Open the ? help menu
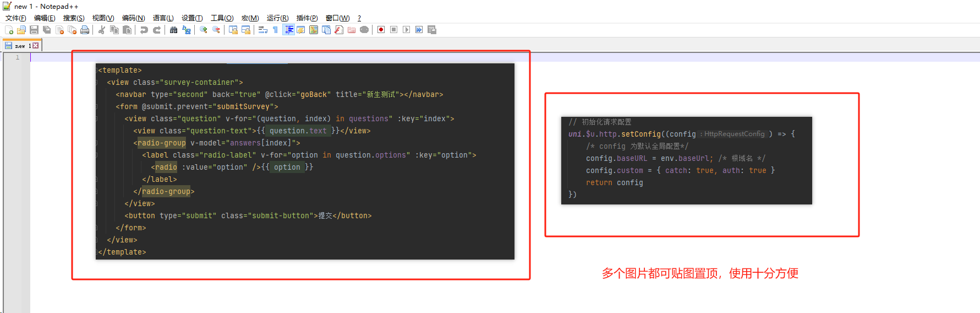 [x=359, y=18]
